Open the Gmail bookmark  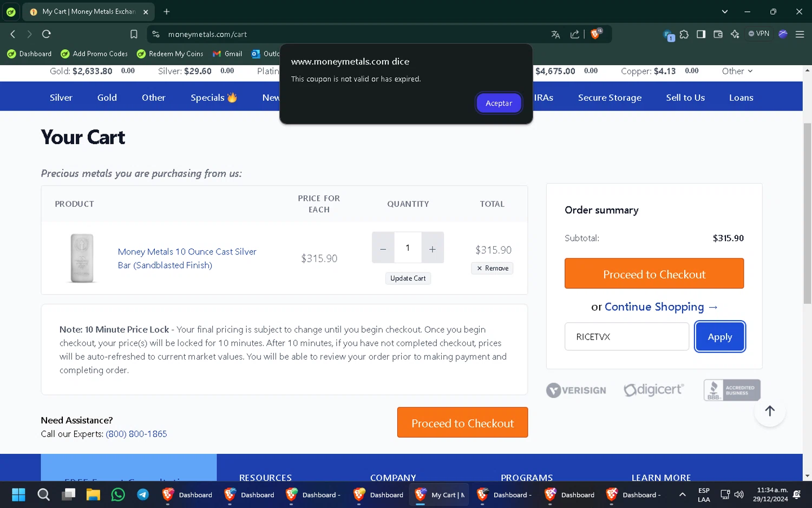(x=227, y=54)
